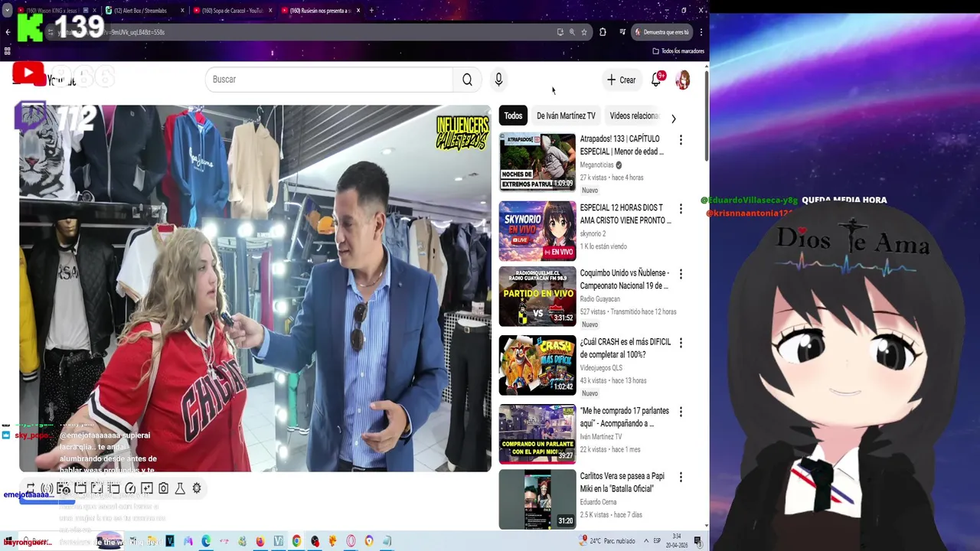980x551 pixels.
Task: Open the Todos los marcadores folder
Action: coord(678,51)
